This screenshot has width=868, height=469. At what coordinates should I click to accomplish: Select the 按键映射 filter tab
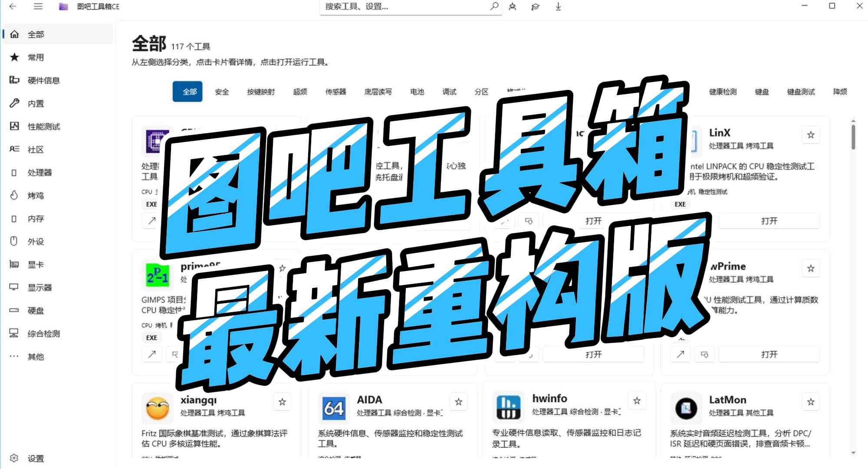(x=261, y=92)
